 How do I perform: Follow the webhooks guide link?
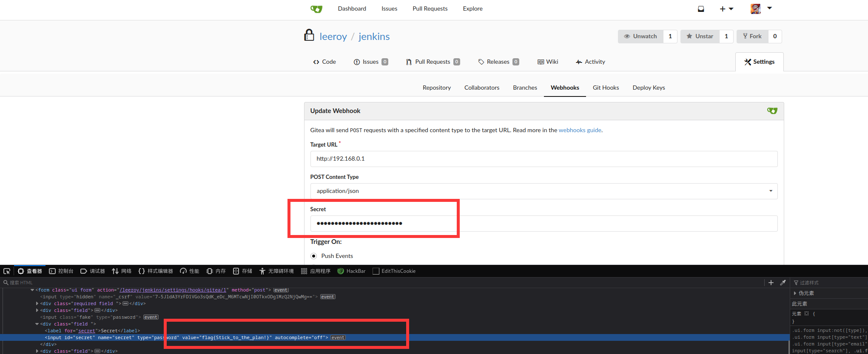(x=580, y=130)
